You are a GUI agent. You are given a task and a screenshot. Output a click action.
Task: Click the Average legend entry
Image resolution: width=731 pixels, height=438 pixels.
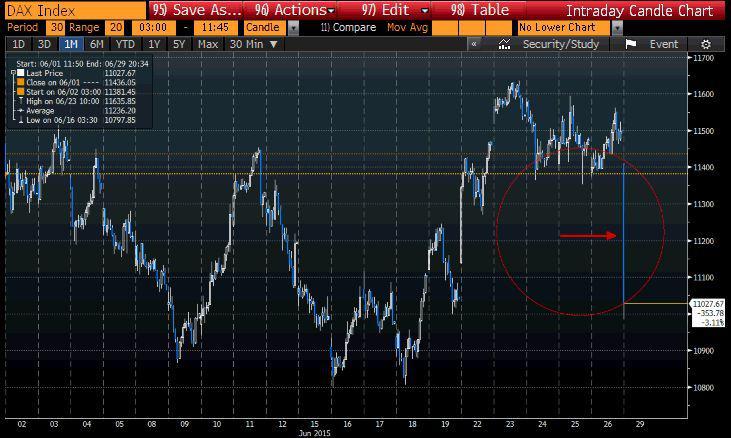(40, 110)
